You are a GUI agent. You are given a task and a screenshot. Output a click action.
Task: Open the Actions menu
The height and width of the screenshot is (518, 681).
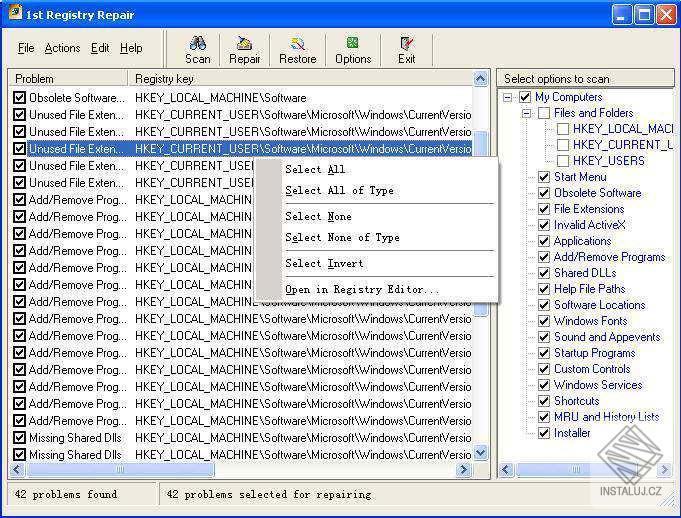[62, 48]
